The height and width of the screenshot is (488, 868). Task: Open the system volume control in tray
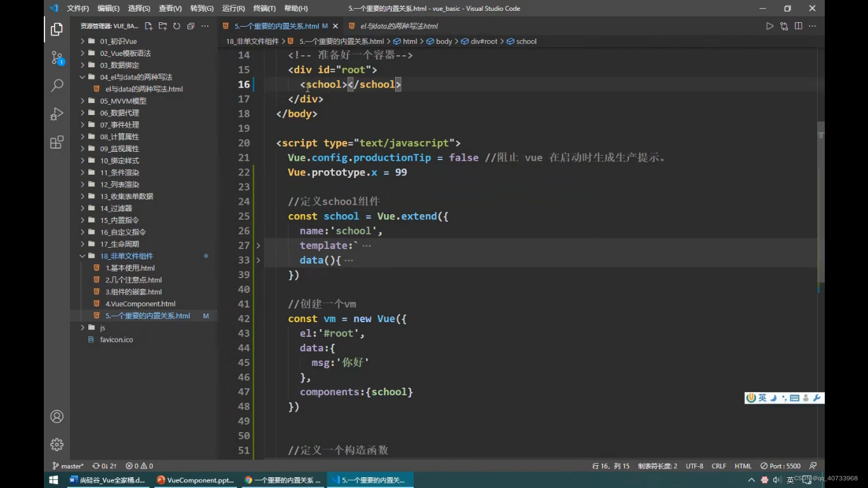tap(777, 480)
